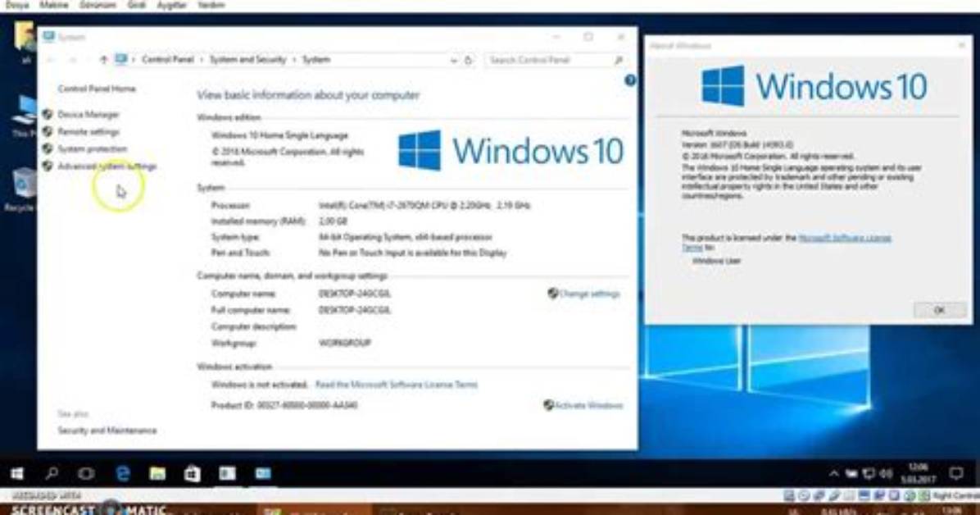The width and height of the screenshot is (980, 515).
Task: Select the Installed memory 2,00 GB value
Action: click(x=333, y=221)
